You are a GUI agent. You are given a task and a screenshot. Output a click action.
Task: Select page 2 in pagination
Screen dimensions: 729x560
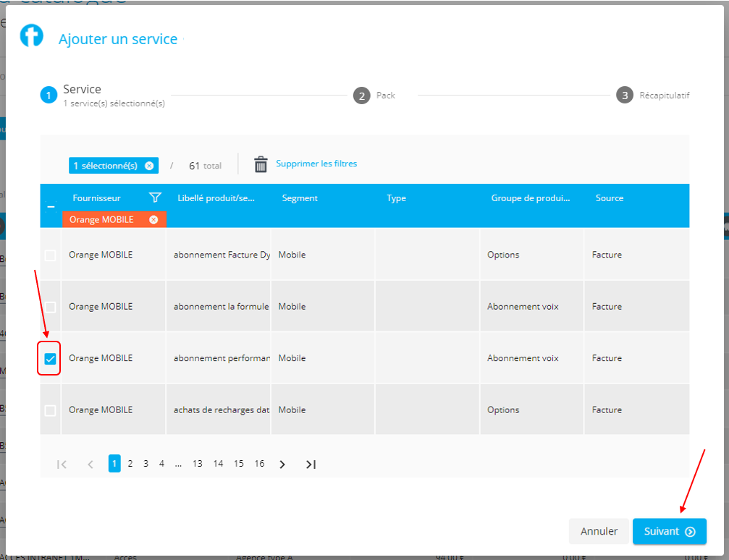130,463
